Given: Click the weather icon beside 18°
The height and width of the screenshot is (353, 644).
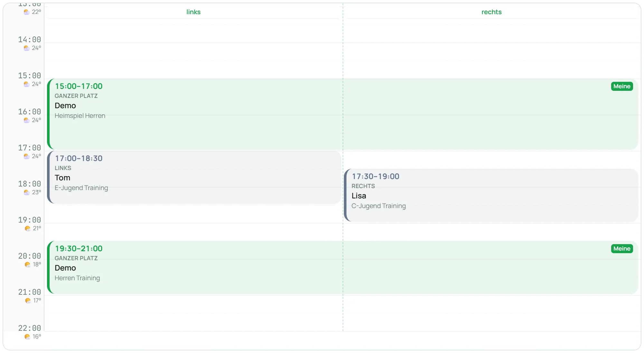Looking at the screenshot, I should (x=28, y=264).
